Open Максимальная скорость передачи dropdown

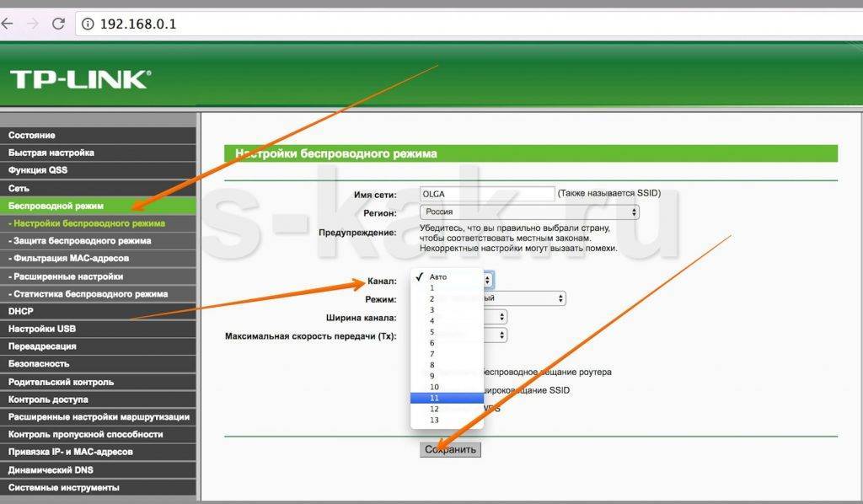pyautogui.click(x=496, y=335)
